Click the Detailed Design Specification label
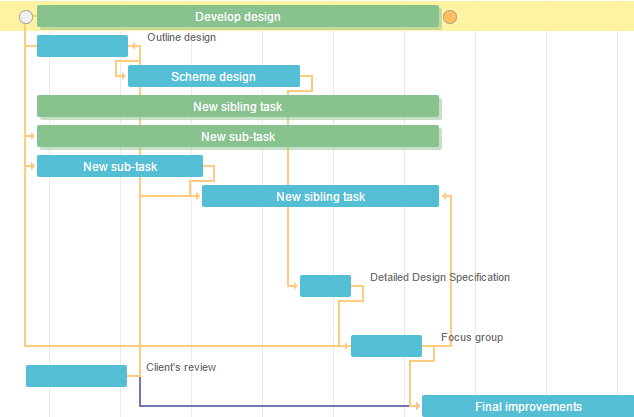Image resolution: width=634 pixels, height=417 pixels. click(x=440, y=277)
